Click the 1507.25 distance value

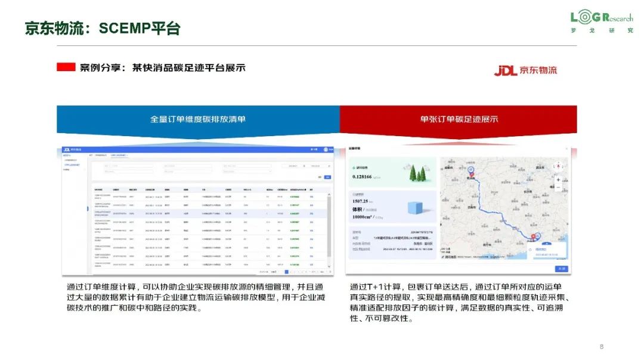click(360, 201)
